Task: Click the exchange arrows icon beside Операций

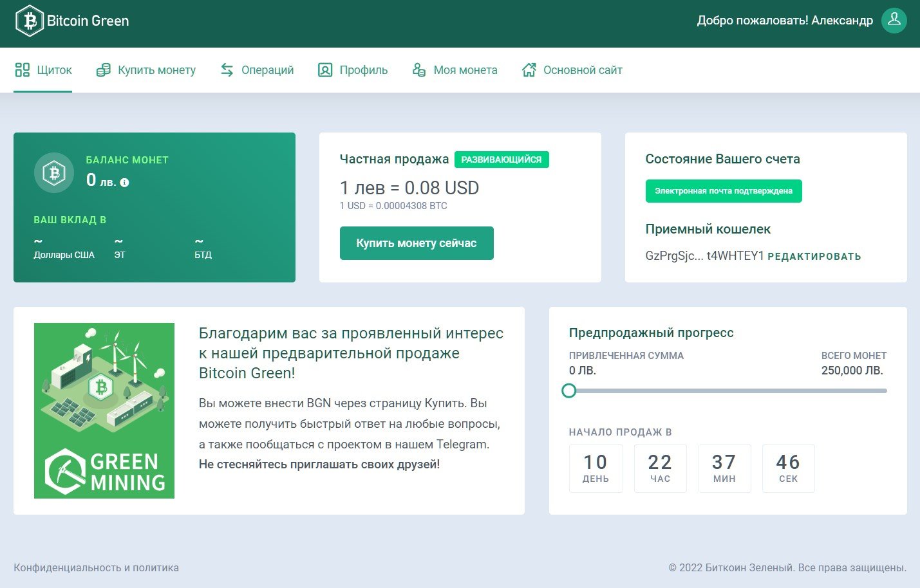Action: pos(227,70)
